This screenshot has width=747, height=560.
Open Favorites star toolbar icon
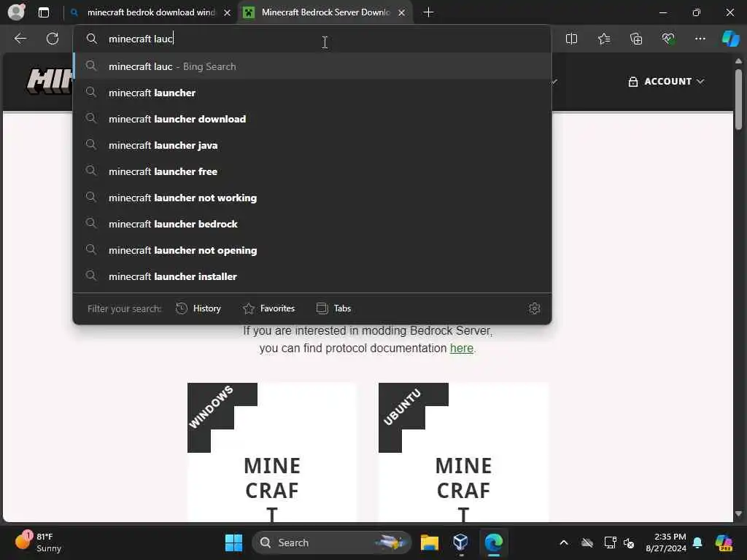603,39
